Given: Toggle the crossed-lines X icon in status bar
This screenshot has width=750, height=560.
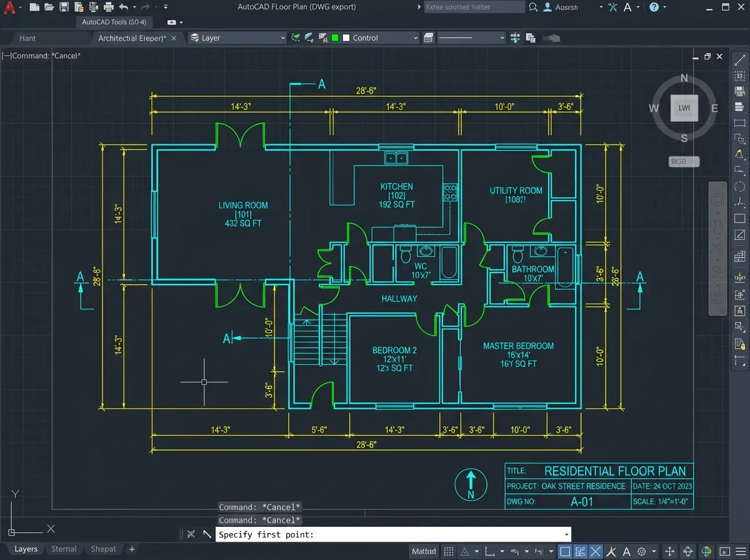Looking at the screenshot, I should 595,551.
